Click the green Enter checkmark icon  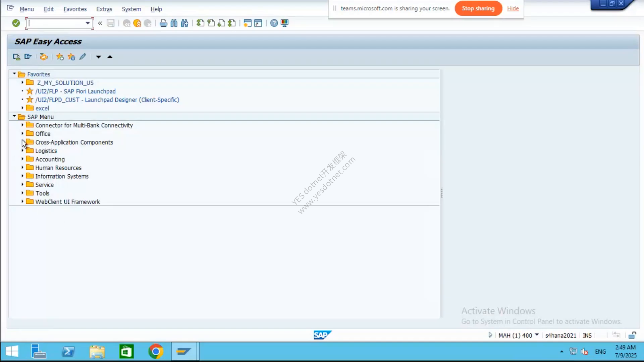[16, 23]
